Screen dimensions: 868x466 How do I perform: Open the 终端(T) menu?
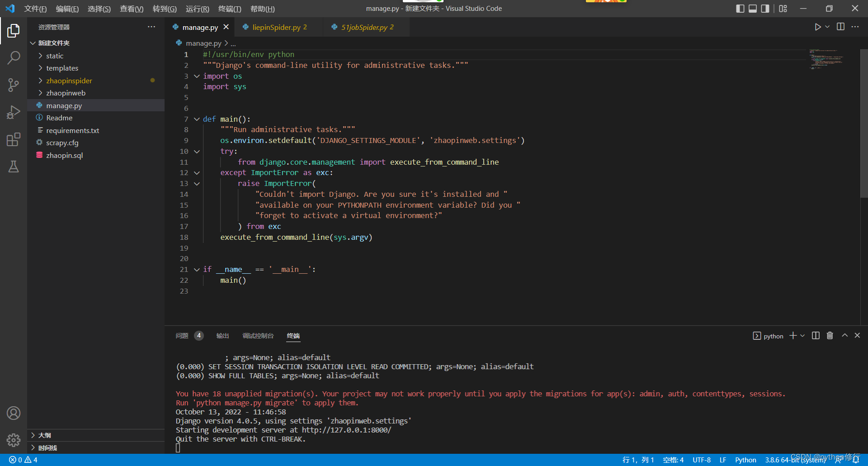(230, 9)
